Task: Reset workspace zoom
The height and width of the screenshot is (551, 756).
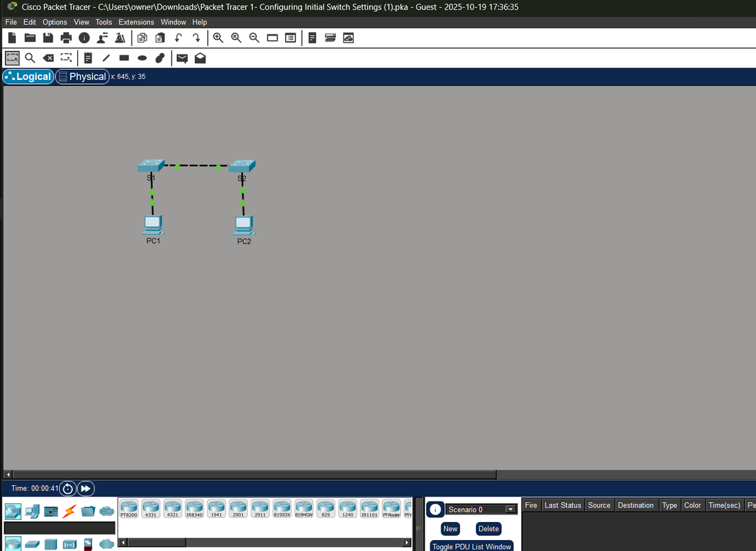Action: (x=236, y=38)
